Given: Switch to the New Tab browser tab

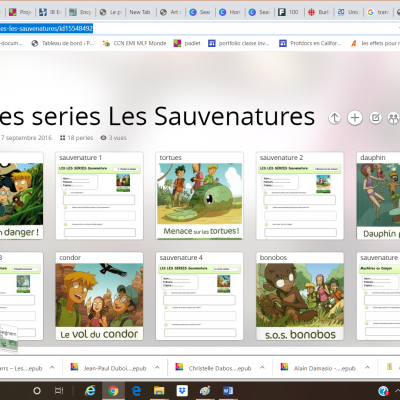Looking at the screenshot, I should tap(140, 12).
